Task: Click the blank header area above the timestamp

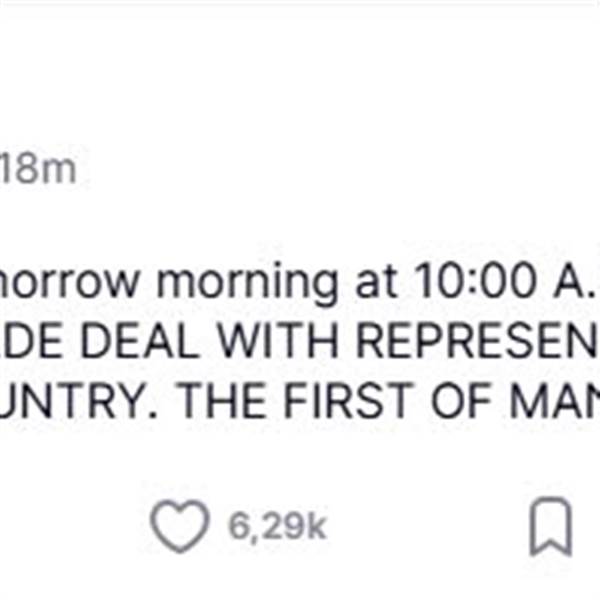Action: click(x=300, y=77)
